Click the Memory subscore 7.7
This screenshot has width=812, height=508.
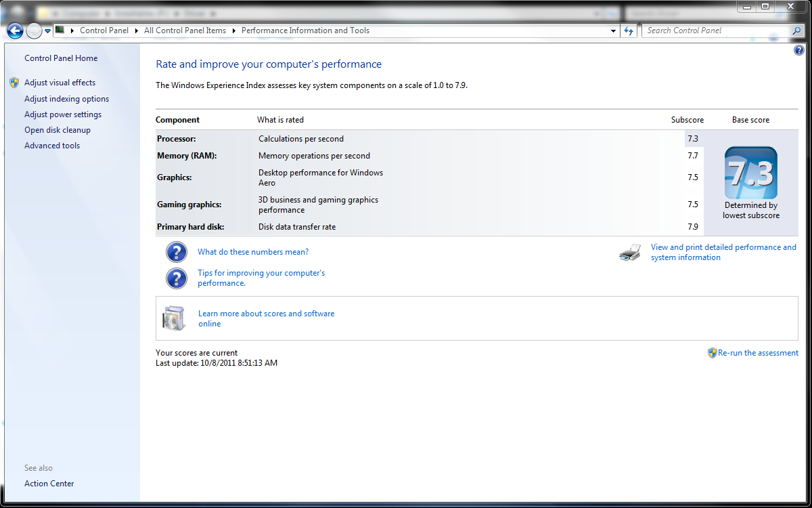pyautogui.click(x=693, y=156)
